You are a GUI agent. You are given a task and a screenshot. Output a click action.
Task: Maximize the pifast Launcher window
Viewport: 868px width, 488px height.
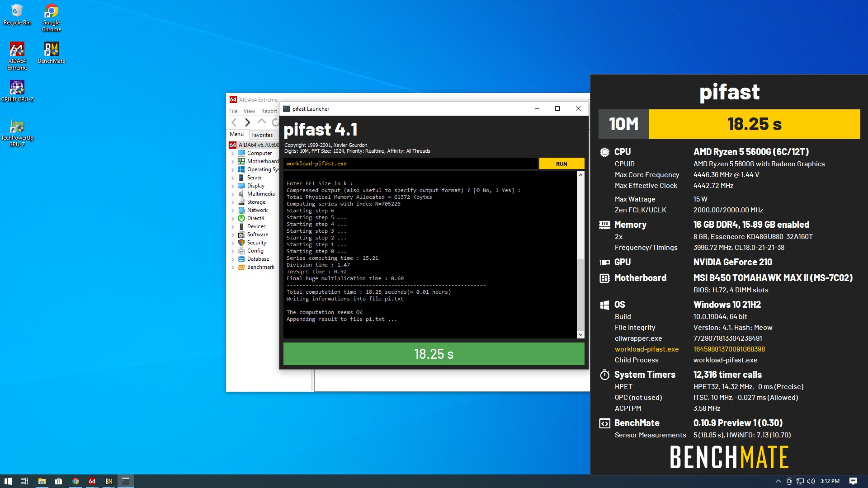point(557,108)
